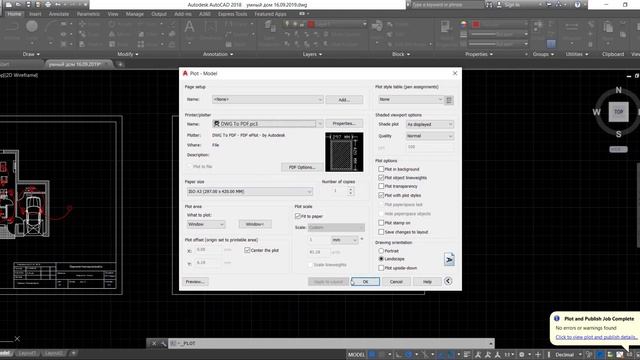
Task: Switch to the View ribbon tab
Action: point(113,14)
